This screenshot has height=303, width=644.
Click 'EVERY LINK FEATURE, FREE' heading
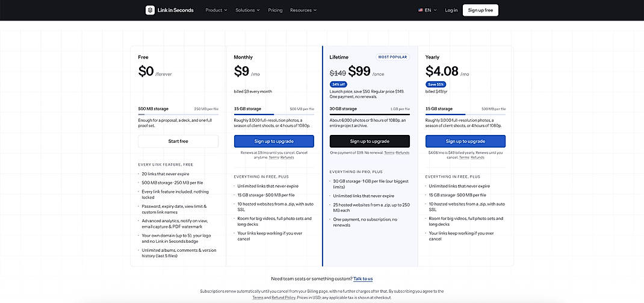click(166, 164)
